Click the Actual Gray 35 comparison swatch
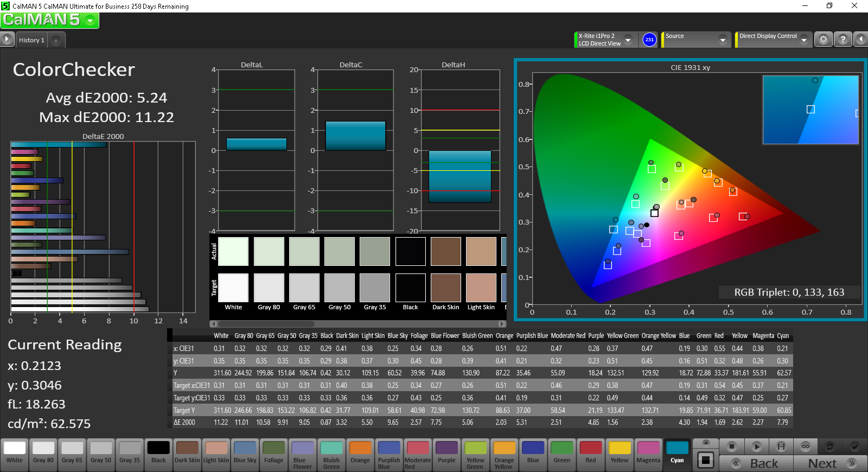The image size is (868, 472). pos(375,251)
